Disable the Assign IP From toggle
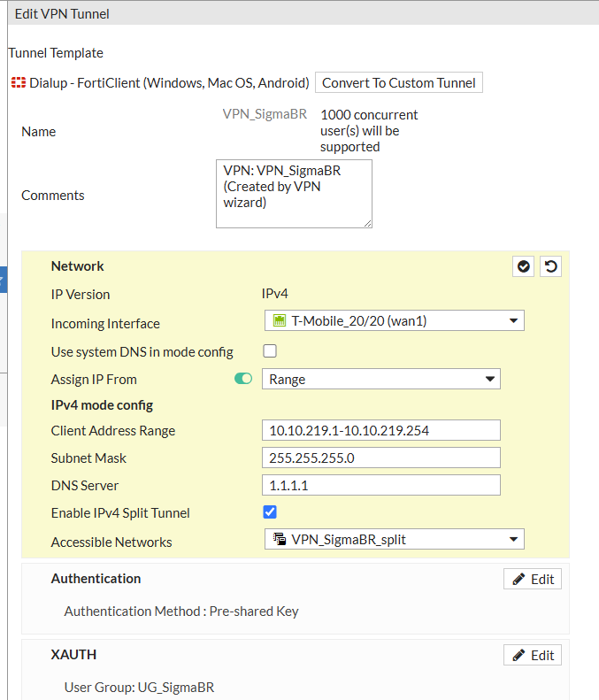The width and height of the screenshot is (599, 700). tap(243, 380)
